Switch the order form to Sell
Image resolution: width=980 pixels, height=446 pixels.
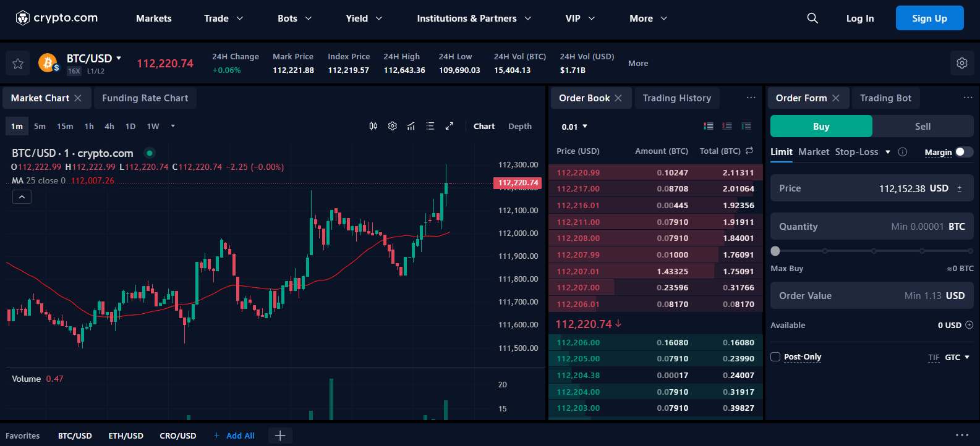coord(922,126)
